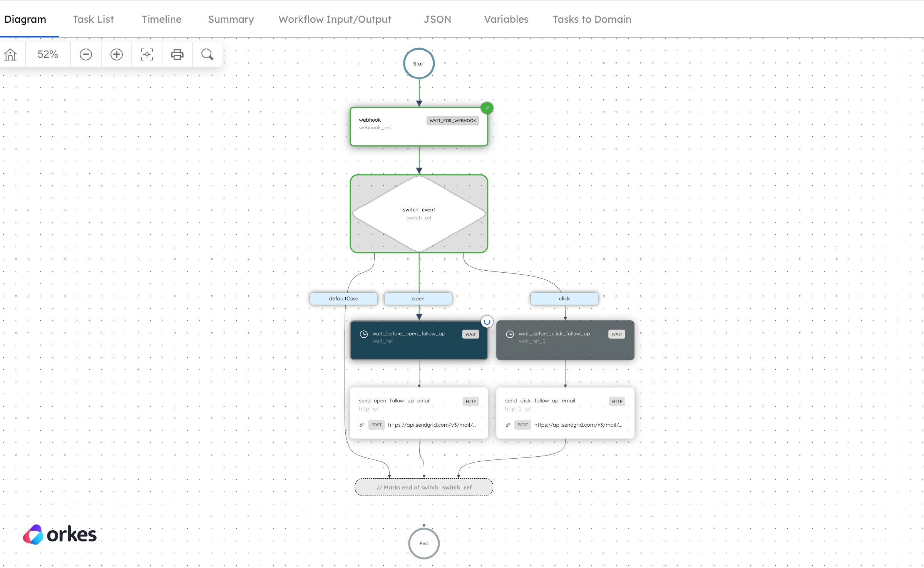Click the spinner icon on wait_before_open_follow_up
The image size is (924, 568).
click(x=487, y=322)
